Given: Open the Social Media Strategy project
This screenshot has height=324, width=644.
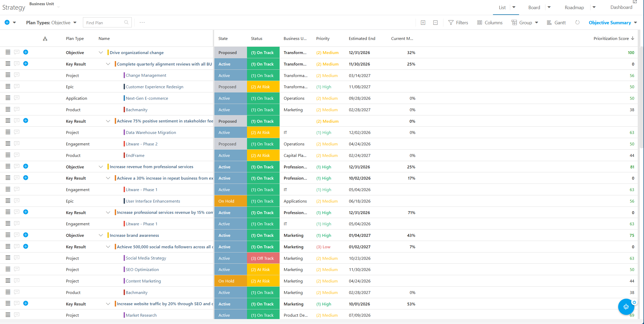Looking at the screenshot, I should [146, 258].
